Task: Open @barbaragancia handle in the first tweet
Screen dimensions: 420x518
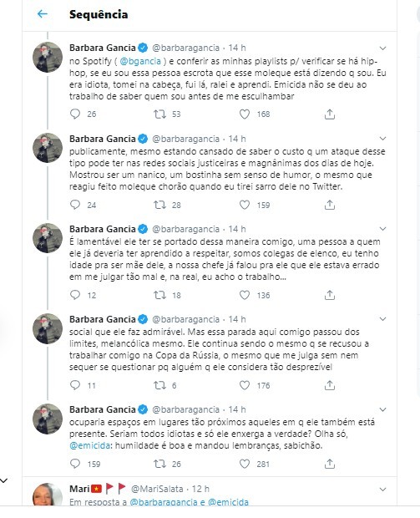Action: (185, 48)
